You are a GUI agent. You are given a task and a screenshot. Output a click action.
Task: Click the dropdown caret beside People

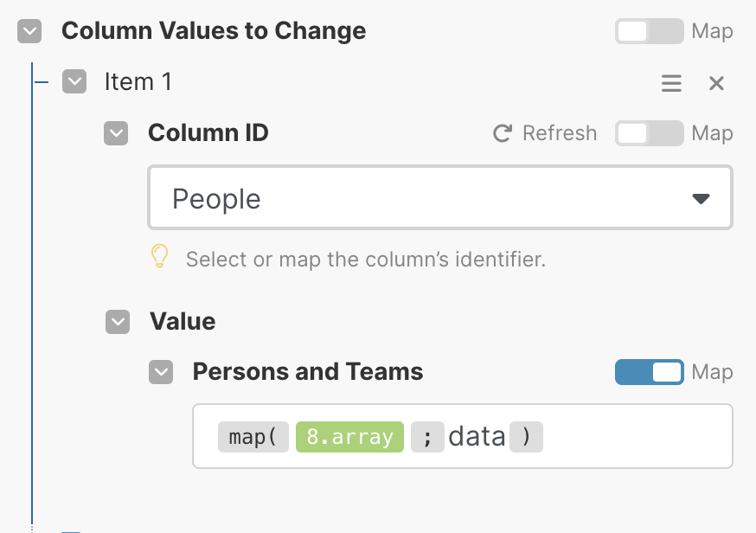coord(701,198)
